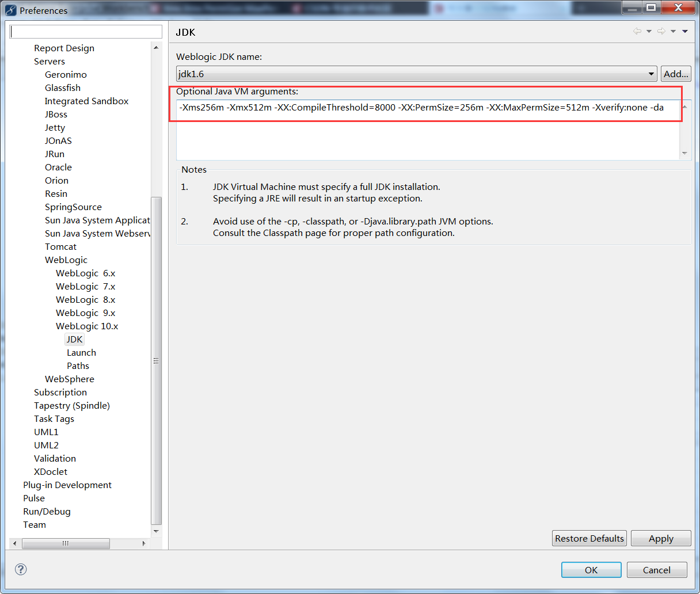
Task: Select Subscription in the tree
Action: click(x=60, y=393)
